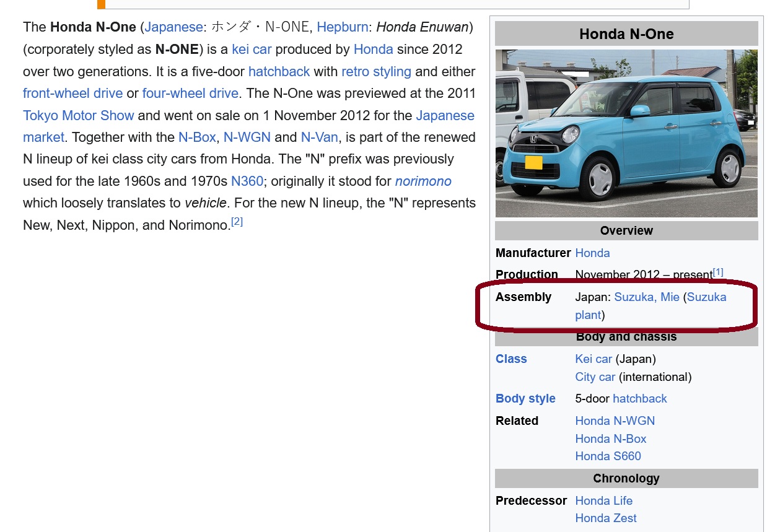The image size is (775, 532).
Task: Open Honda link in Manufacturer row
Action: point(592,253)
